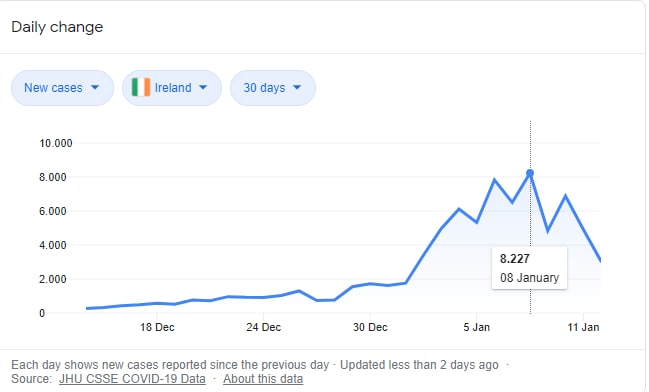Screen dimensions: 649x392
Task: Click the 5 Jan axis label
Action: pos(476,327)
